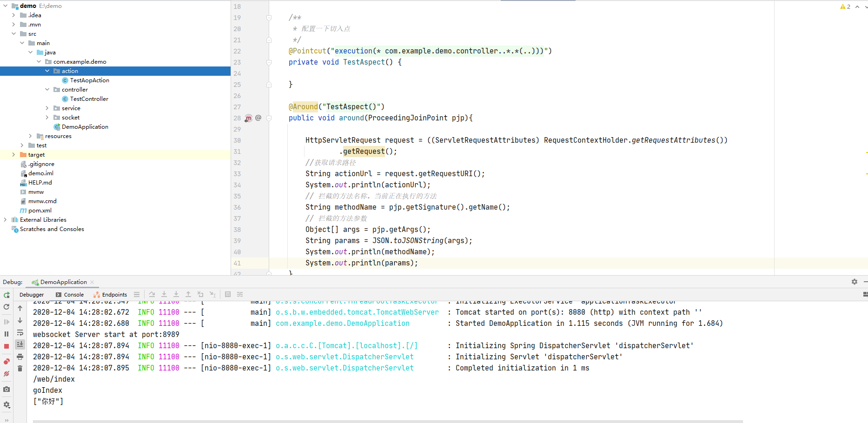
Task: Select TestAopAction class in project tree
Action: click(89, 80)
